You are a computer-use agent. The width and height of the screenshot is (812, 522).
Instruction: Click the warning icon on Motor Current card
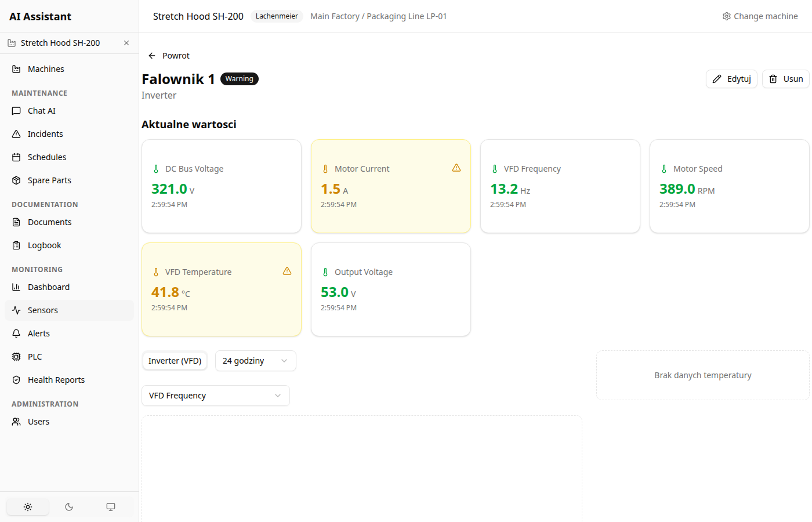tap(456, 168)
